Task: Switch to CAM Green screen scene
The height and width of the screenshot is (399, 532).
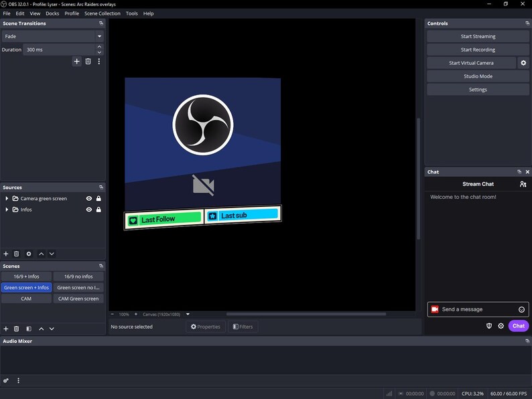Action: pos(78,299)
